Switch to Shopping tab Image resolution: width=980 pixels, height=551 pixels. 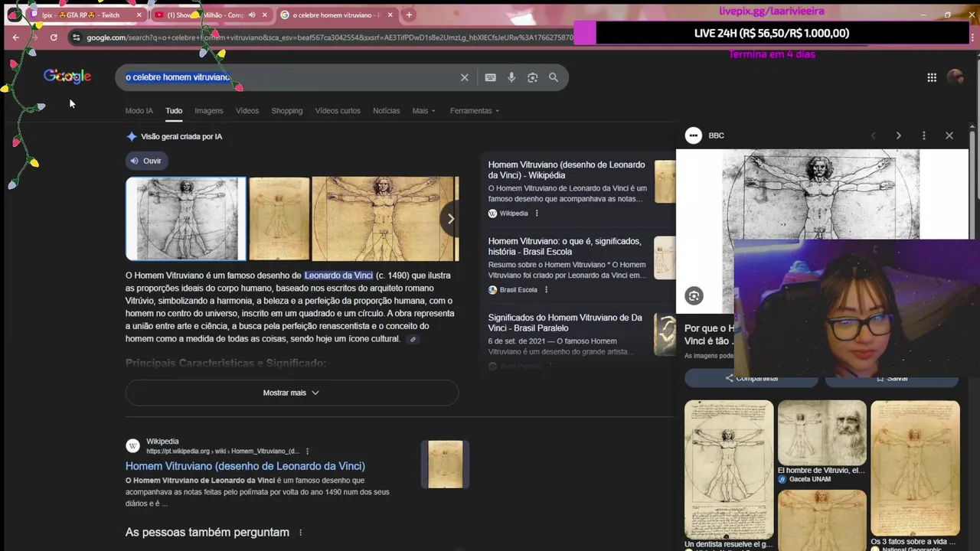click(x=287, y=111)
